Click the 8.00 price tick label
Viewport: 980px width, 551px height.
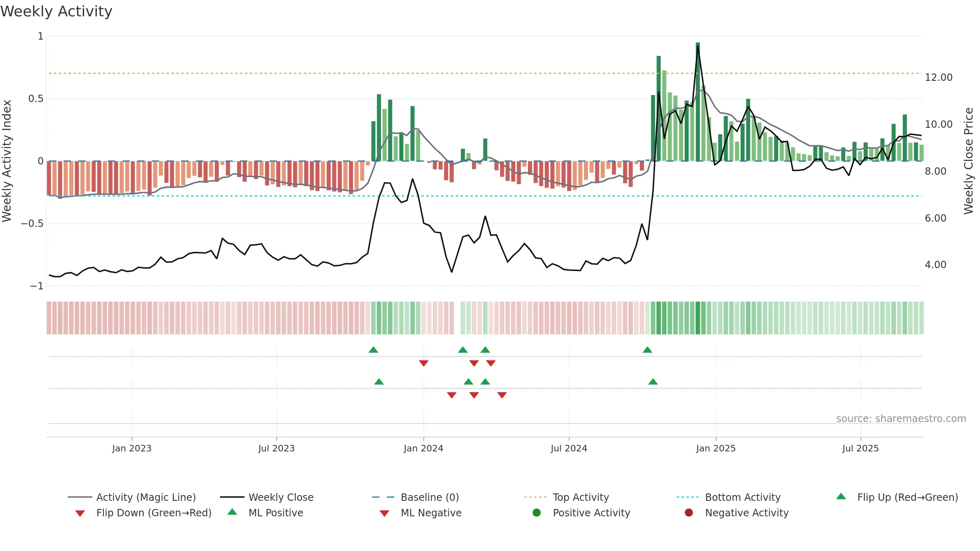point(935,171)
